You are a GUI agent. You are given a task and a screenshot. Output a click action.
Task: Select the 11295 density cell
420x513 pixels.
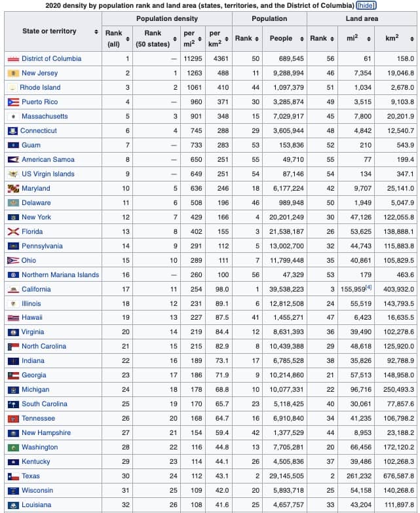(193, 58)
